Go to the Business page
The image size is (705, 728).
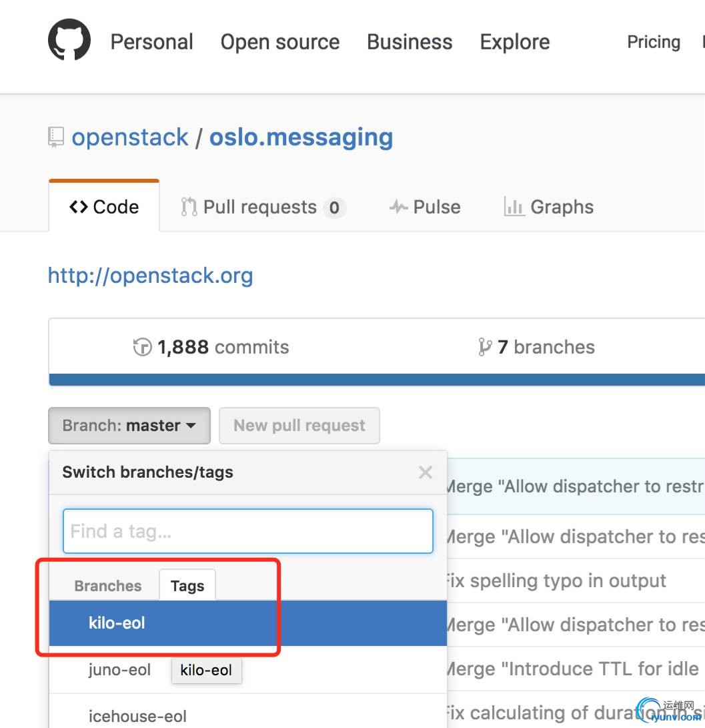410,42
